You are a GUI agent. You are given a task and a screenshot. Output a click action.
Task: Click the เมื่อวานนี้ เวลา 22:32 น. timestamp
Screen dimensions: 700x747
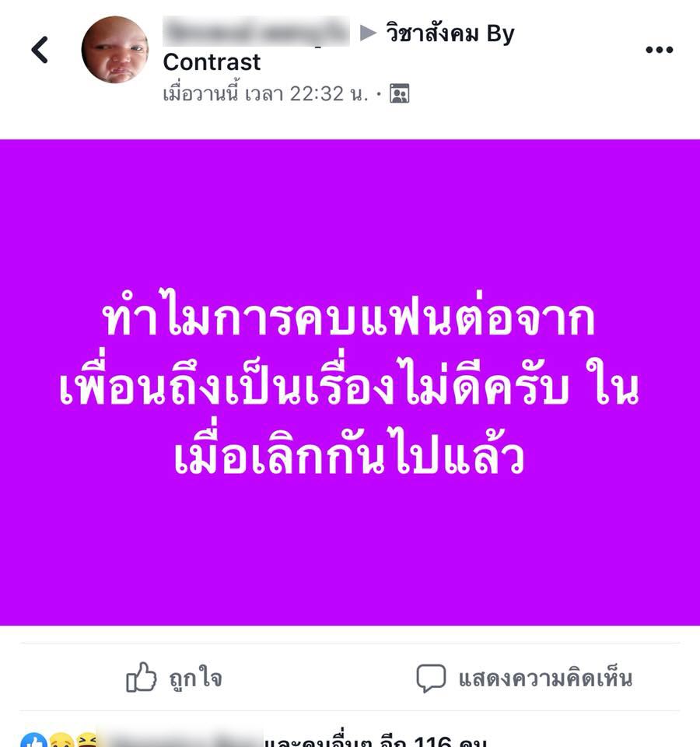pyautogui.click(x=266, y=93)
